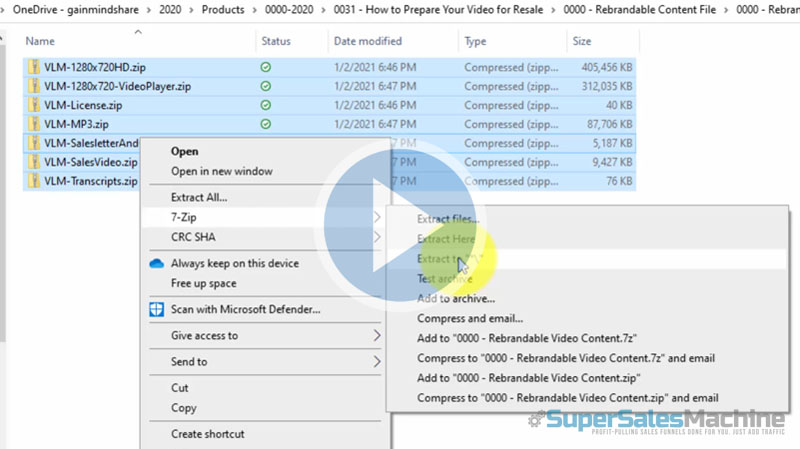Click the VLM-1280x720HD.zip file icon
The width and height of the screenshot is (800, 449).
(x=34, y=67)
